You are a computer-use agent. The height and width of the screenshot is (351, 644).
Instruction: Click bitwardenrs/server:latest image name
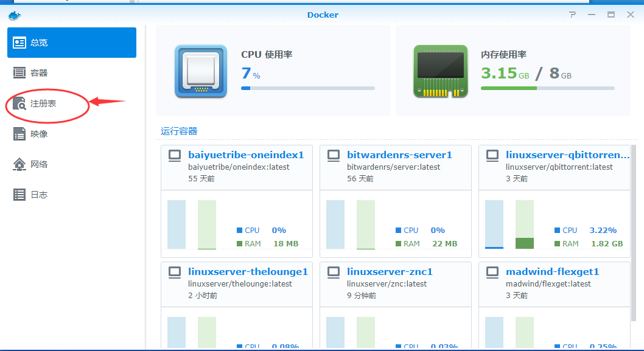[x=393, y=167]
